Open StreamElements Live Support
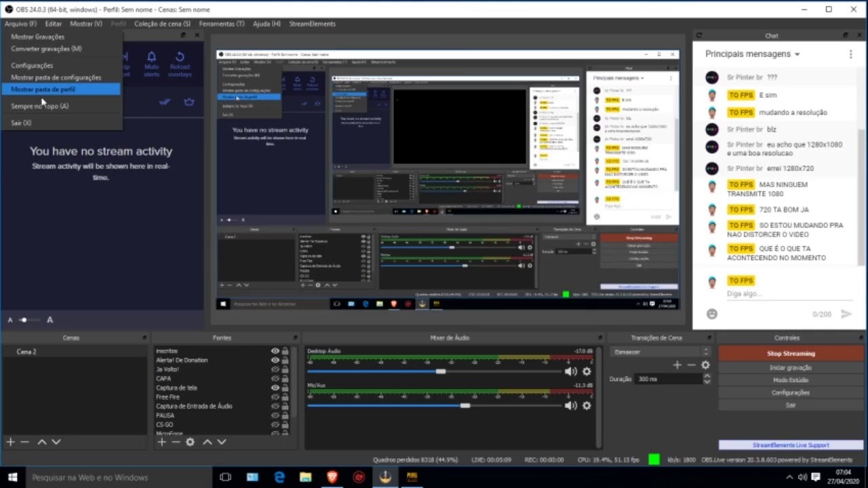Screen dimensions: 868x488 click(x=791, y=445)
